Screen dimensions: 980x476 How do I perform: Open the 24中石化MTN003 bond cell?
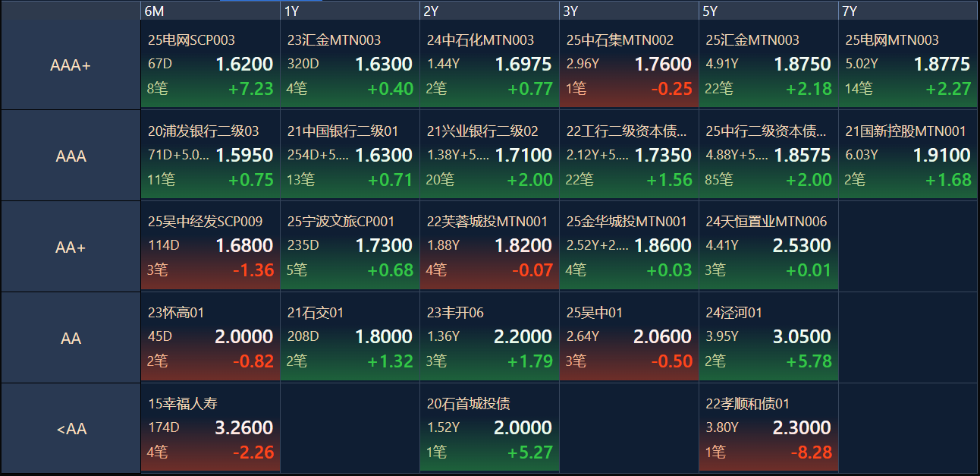489,65
